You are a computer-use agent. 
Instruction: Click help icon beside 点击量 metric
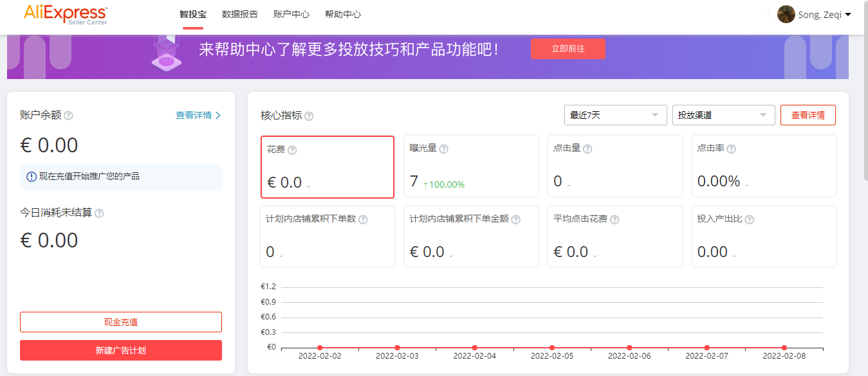tap(587, 148)
